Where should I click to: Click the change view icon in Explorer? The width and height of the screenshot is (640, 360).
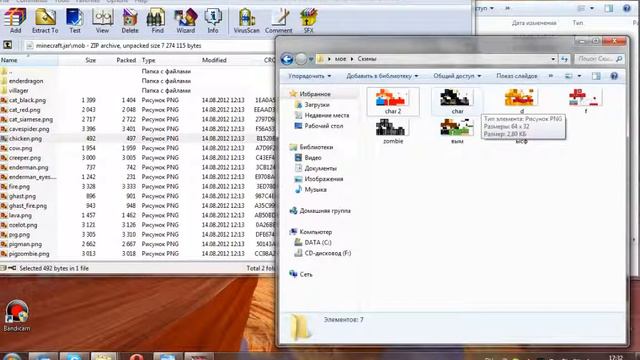click(x=569, y=76)
